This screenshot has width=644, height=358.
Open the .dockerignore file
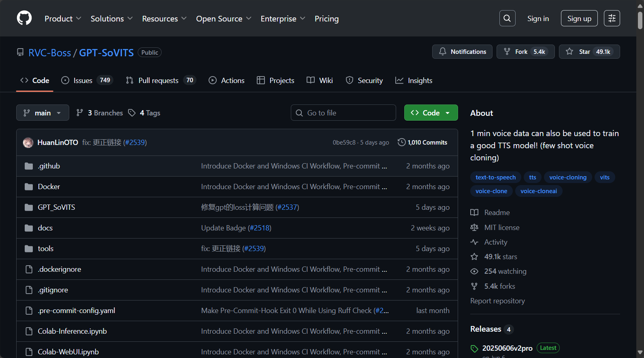(x=60, y=269)
